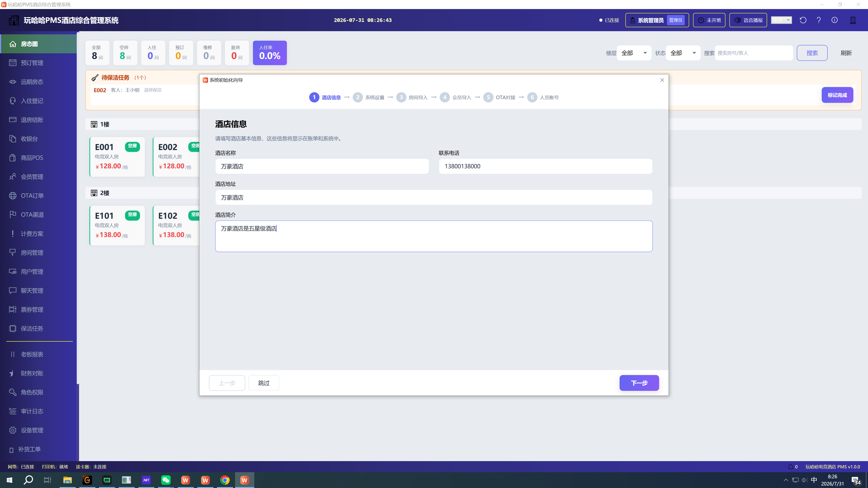This screenshot has height=488, width=868.
Task: Click the info circle icon in header
Action: pos(835,20)
